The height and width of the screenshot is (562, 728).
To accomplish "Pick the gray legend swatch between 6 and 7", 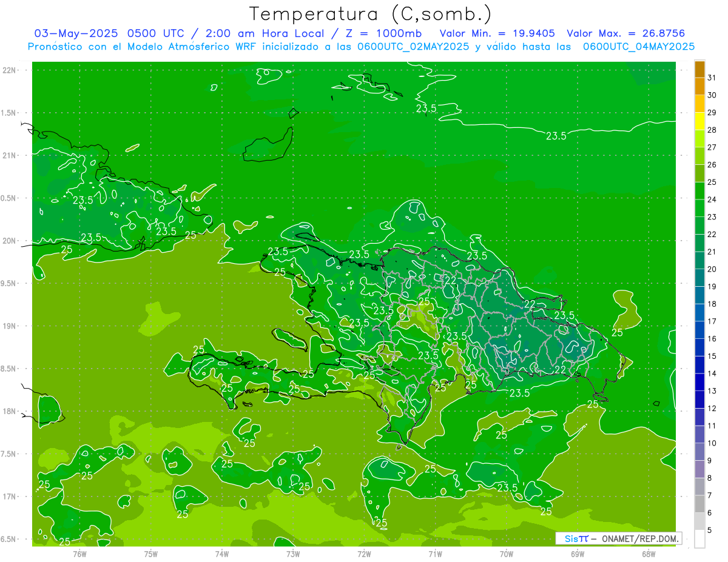I will coord(699,504).
